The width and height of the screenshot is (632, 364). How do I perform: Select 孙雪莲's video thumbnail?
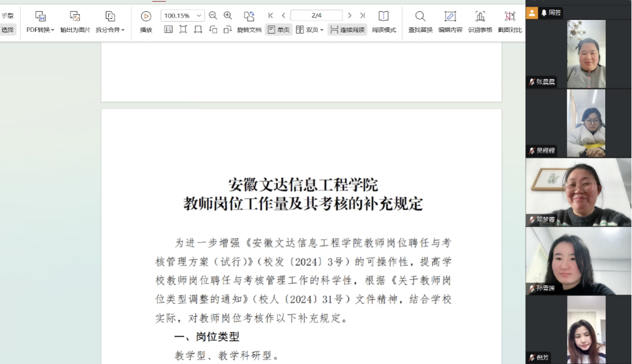click(578, 261)
